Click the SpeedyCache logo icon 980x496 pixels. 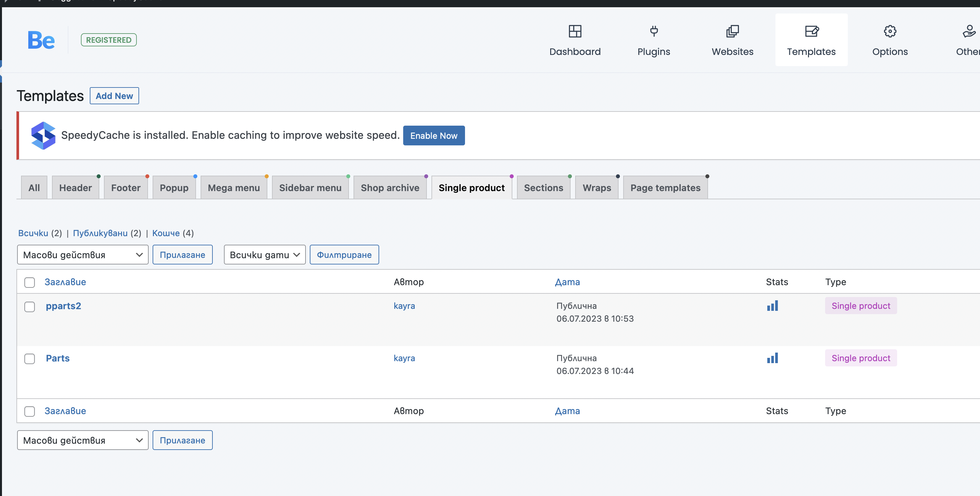43,136
